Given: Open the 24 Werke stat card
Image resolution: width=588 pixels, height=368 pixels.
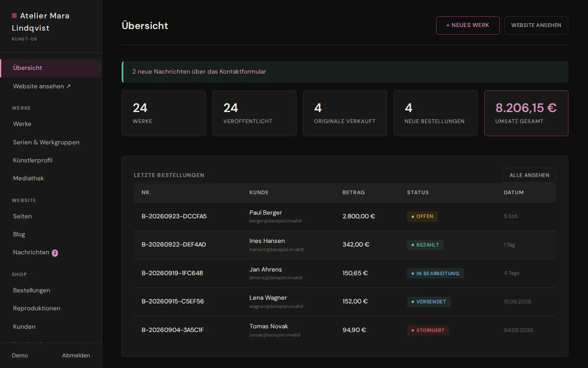Looking at the screenshot, I should tap(164, 113).
